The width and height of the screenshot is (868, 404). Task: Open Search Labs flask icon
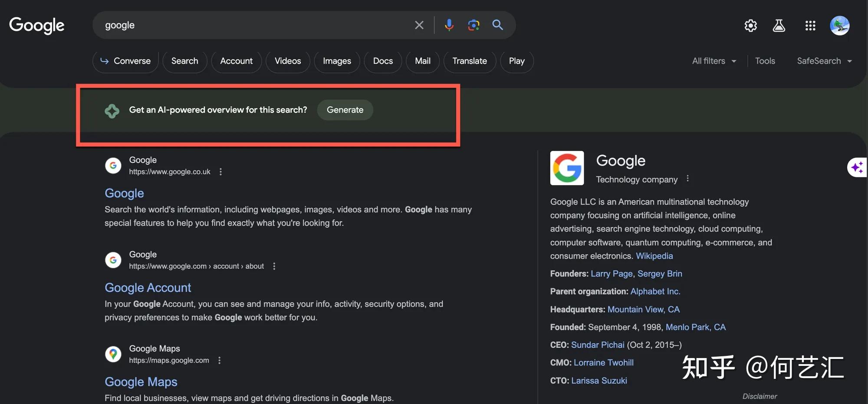[779, 26]
